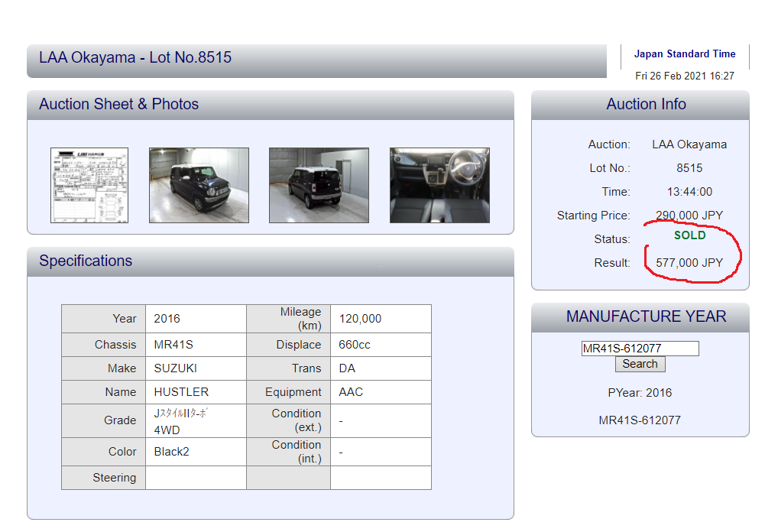765x532 pixels.
Task: Click the 'Lot No.:' label
Action: point(610,168)
